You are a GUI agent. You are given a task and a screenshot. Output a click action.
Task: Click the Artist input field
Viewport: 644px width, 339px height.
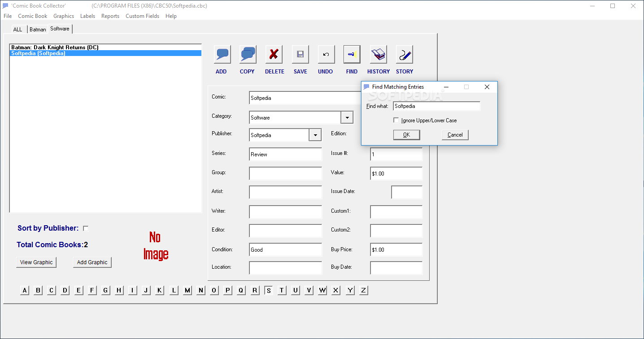tap(286, 192)
